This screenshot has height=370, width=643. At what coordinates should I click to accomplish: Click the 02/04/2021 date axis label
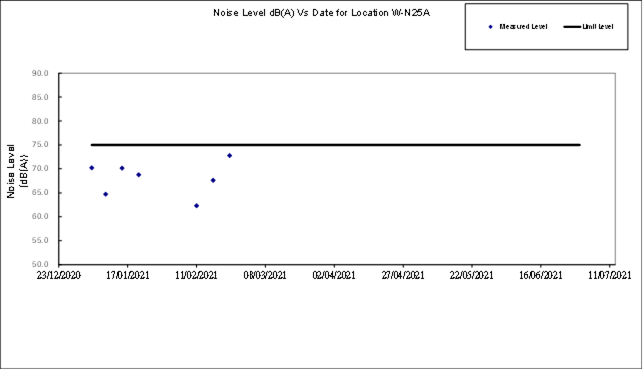[x=334, y=275]
